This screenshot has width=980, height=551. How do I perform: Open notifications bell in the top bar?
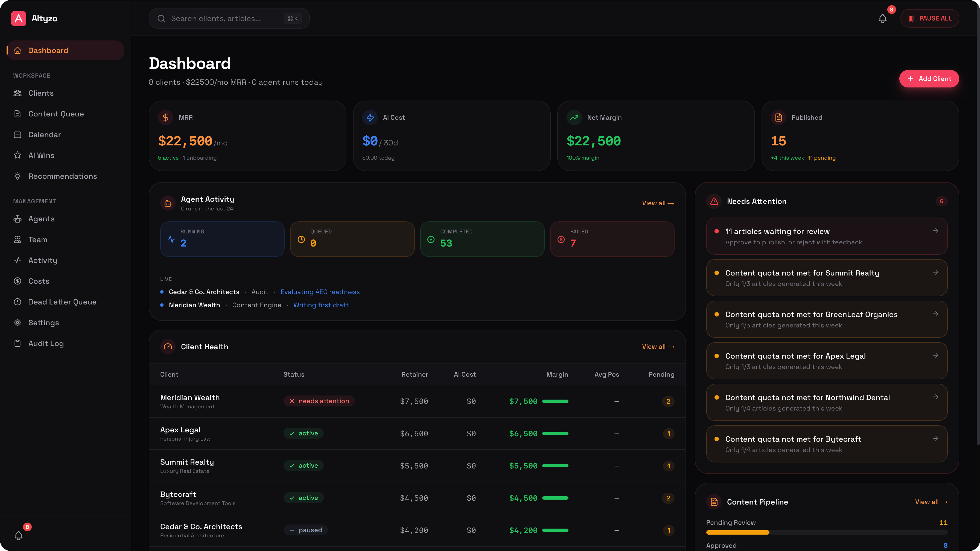coord(882,18)
